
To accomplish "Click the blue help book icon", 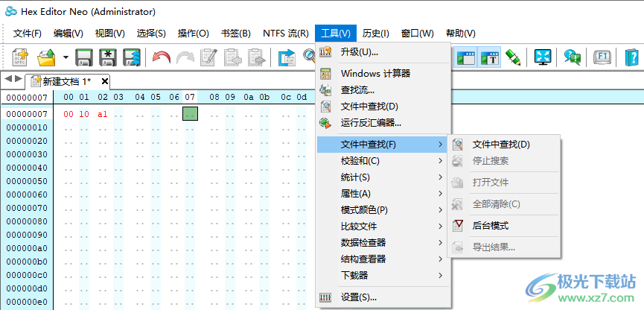I will click(631, 57).
